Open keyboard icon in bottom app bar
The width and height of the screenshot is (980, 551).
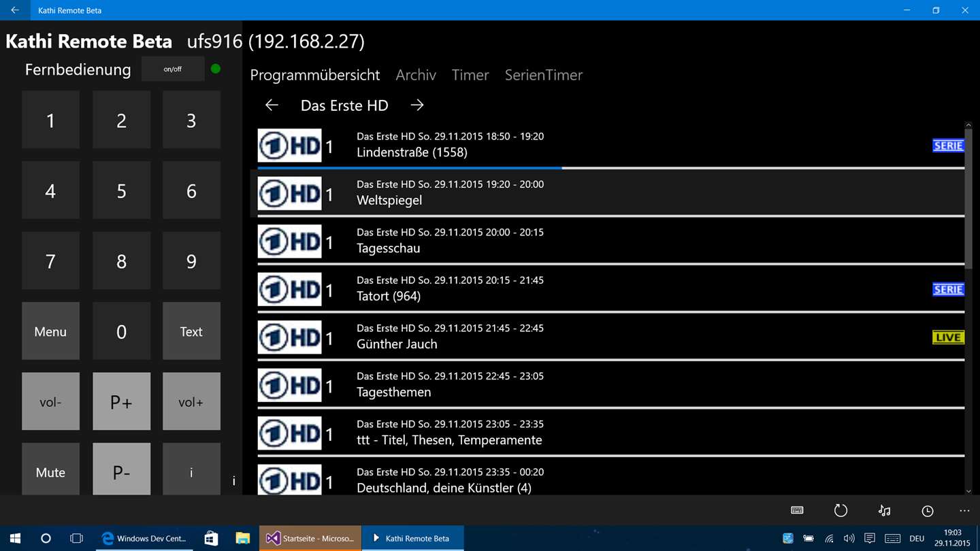(x=797, y=510)
